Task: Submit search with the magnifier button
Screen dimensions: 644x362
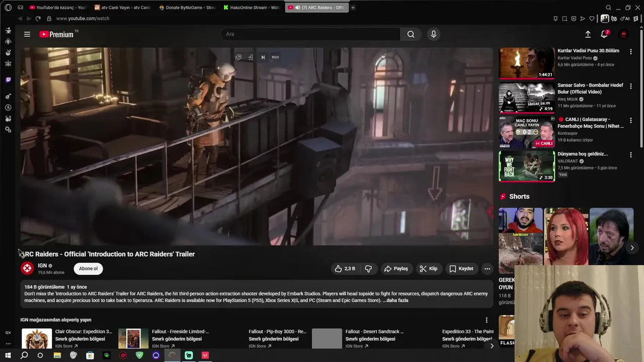Action: [x=411, y=34]
